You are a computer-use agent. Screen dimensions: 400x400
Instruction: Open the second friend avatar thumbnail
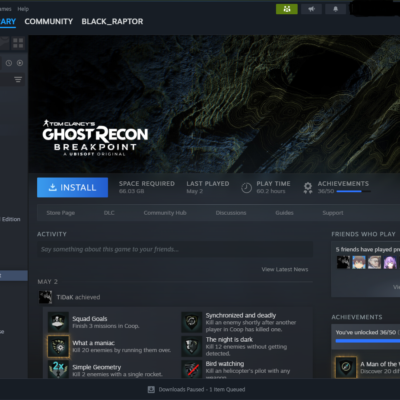click(359, 262)
